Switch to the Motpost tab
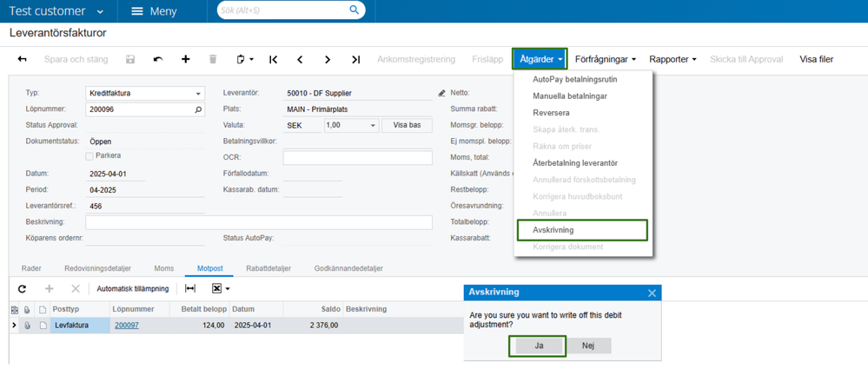The height and width of the screenshot is (369, 868). coord(209,268)
